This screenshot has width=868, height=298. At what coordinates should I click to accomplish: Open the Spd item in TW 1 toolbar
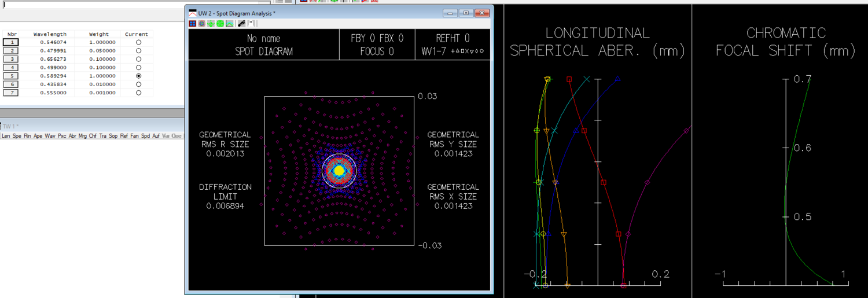click(146, 136)
